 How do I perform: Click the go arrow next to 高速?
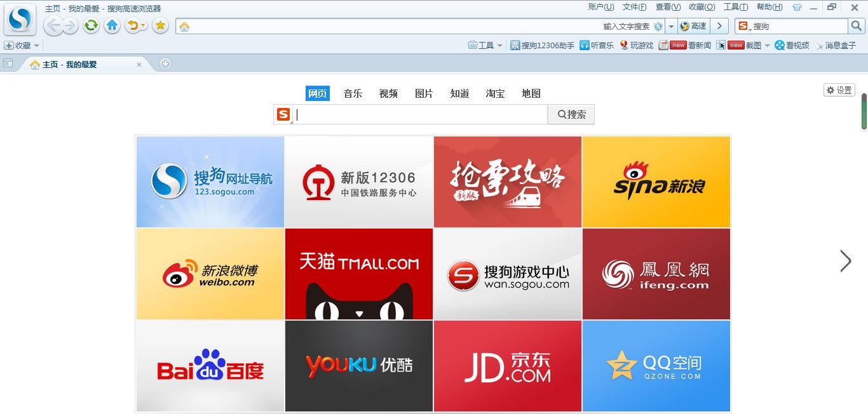coord(719,26)
